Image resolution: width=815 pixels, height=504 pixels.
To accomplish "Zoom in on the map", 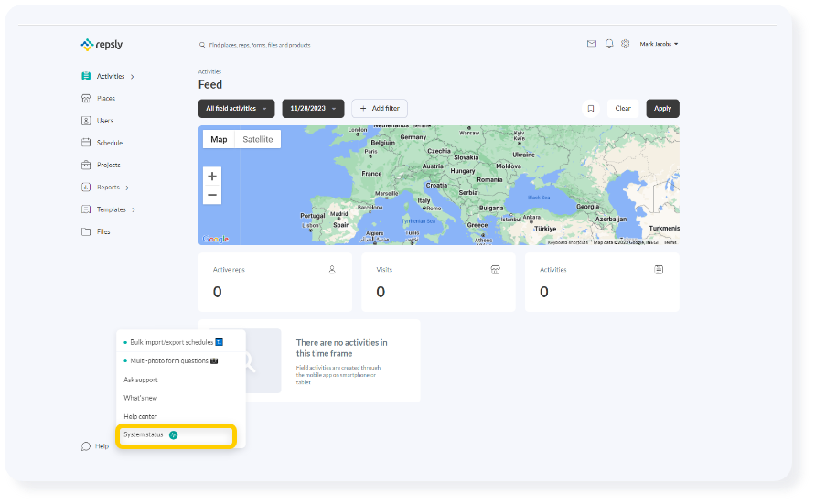I will (212, 176).
